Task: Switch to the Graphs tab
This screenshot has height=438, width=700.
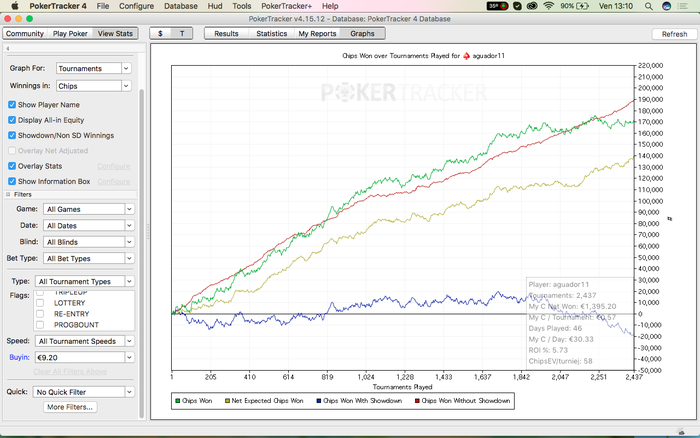Action: pyautogui.click(x=362, y=33)
